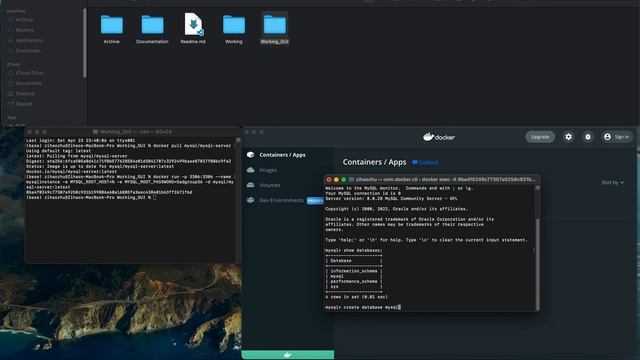Select the Working_GUI folder icon

coord(275,25)
